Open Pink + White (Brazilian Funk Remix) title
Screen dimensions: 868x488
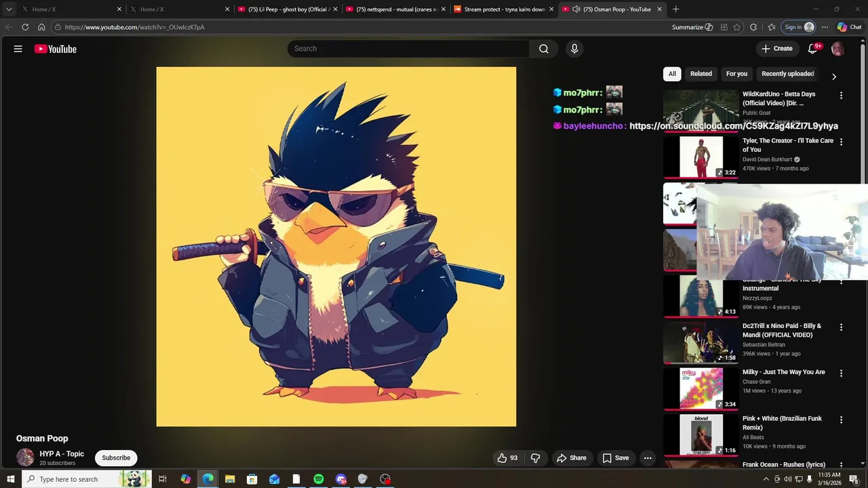782,423
